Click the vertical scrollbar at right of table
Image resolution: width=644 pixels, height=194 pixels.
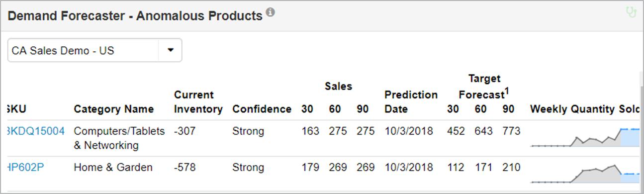tap(641, 129)
